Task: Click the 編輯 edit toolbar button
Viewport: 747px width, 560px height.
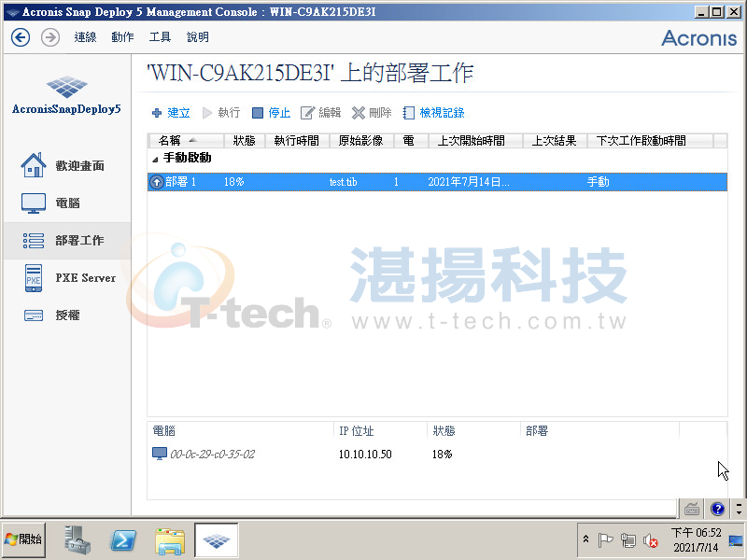Action: coord(320,113)
